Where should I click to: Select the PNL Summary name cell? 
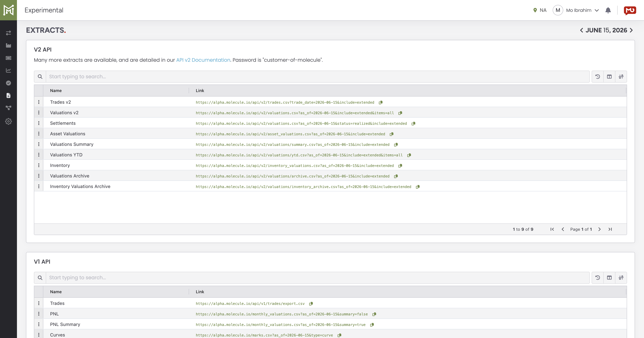click(x=65, y=324)
